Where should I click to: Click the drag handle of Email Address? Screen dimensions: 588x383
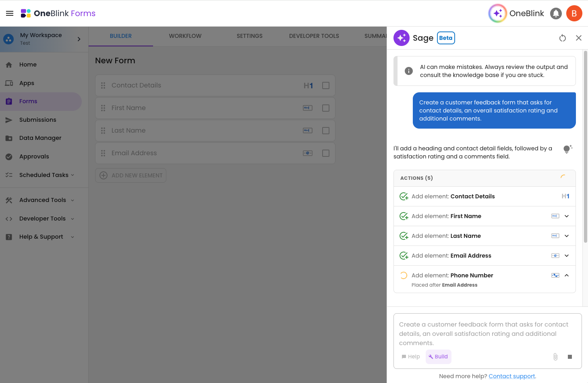(103, 153)
